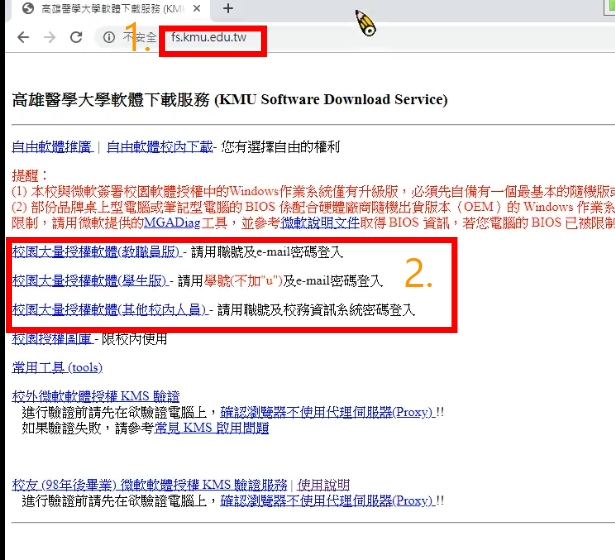The width and height of the screenshot is (615, 560).
Task: Go back with the browser back arrow
Action: [24, 37]
